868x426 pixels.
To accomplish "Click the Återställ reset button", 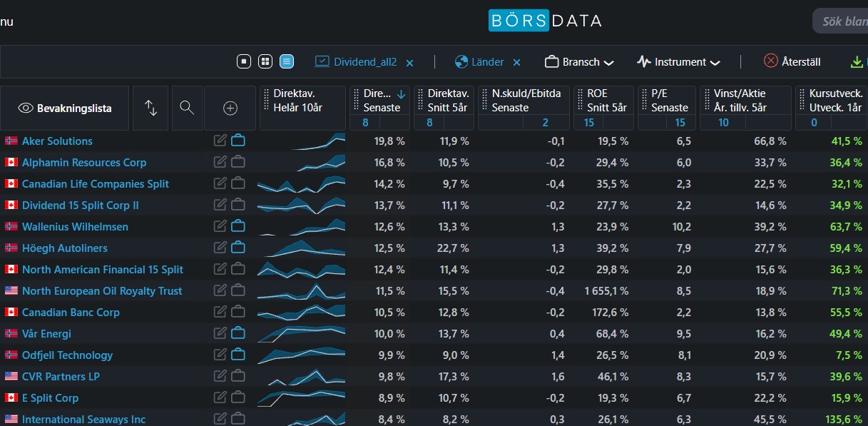I will (x=792, y=61).
